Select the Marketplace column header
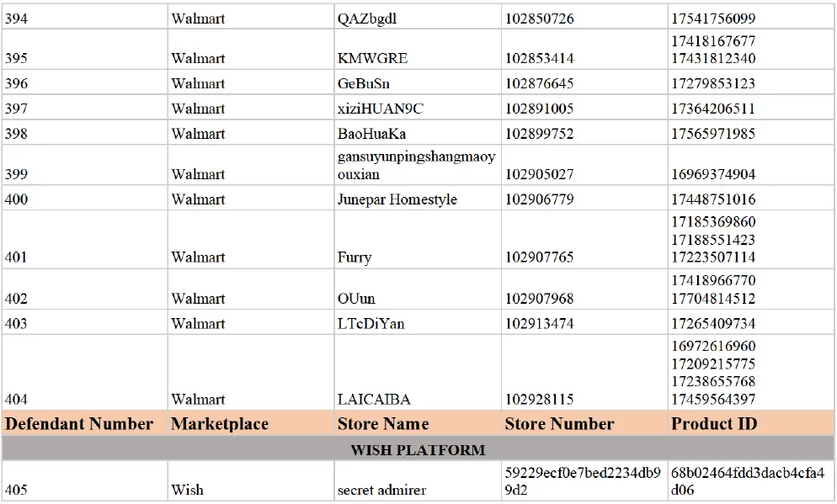This screenshot has width=837, height=504. tap(220, 424)
